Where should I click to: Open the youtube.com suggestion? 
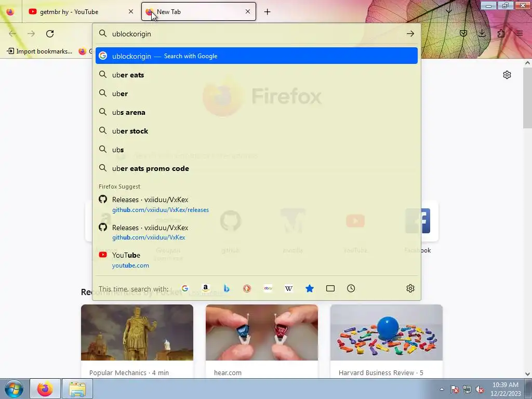pyautogui.click(x=257, y=260)
